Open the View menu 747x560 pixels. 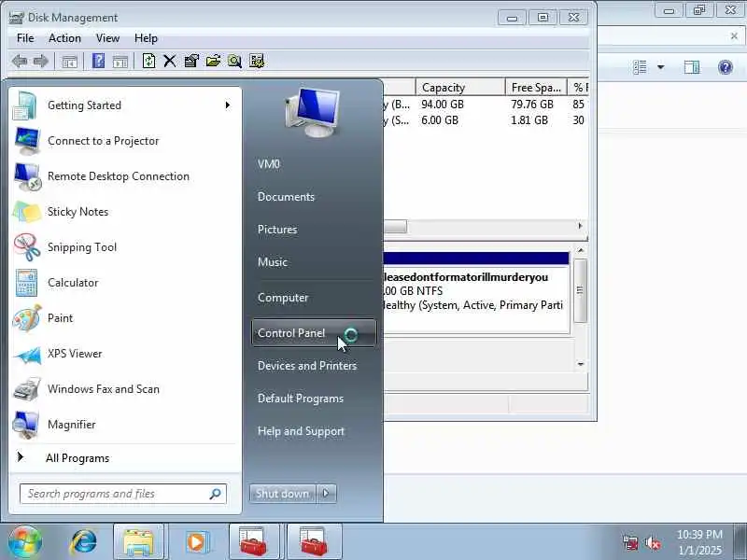tap(107, 38)
